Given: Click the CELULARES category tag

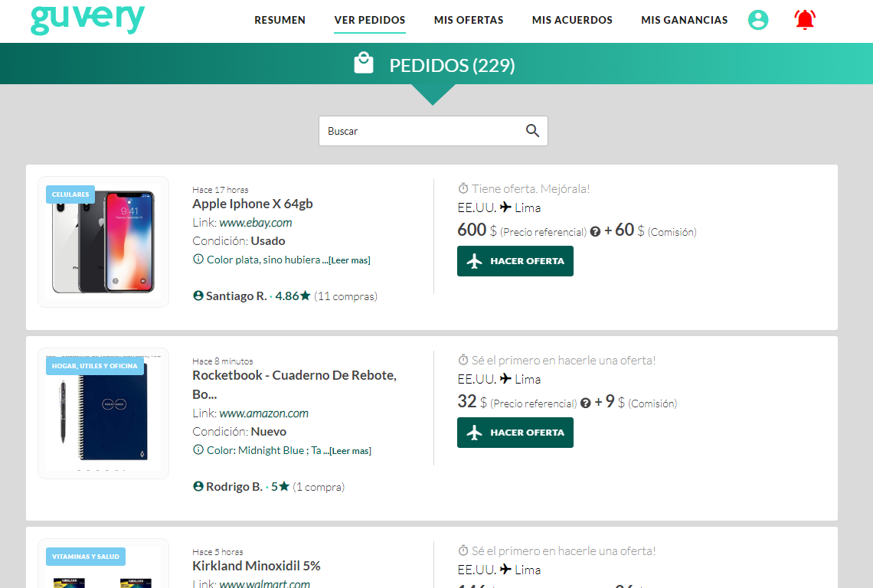Looking at the screenshot, I should [70, 194].
